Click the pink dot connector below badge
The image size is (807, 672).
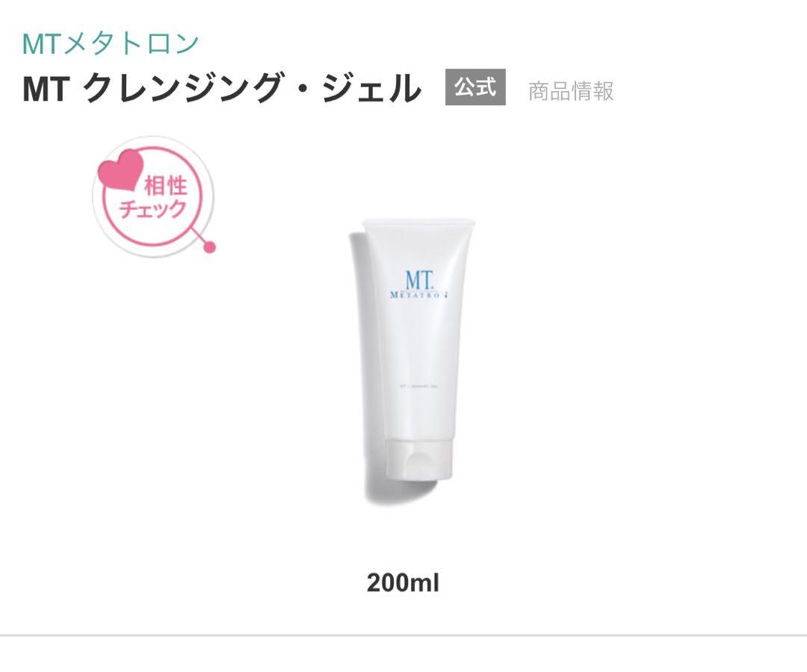pos(209,247)
